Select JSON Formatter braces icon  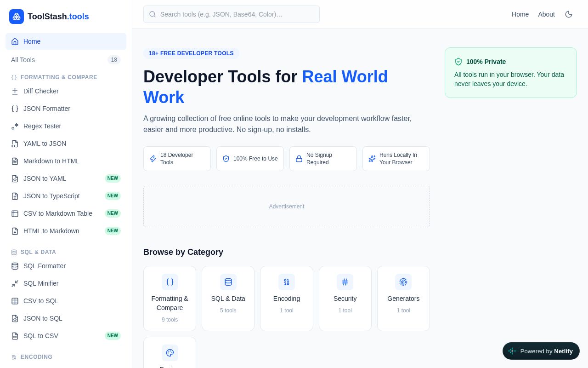(x=15, y=109)
